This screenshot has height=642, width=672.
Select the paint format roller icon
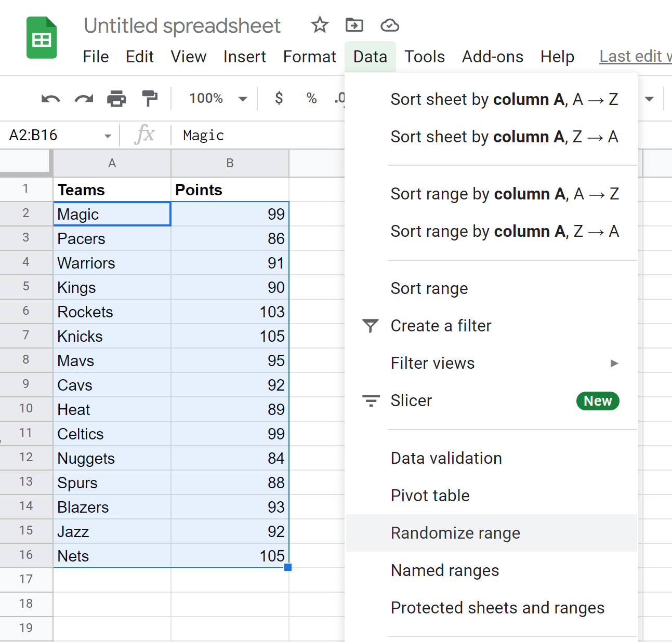pyautogui.click(x=150, y=98)
